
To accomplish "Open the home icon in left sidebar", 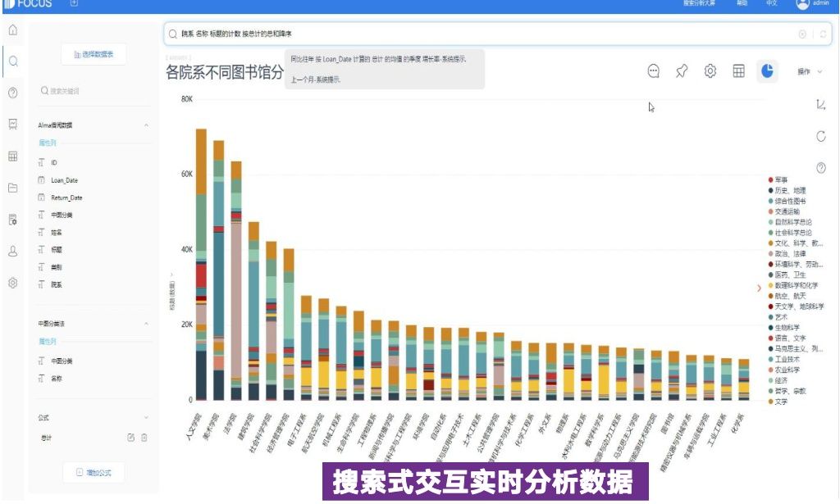I will point(13,30).
